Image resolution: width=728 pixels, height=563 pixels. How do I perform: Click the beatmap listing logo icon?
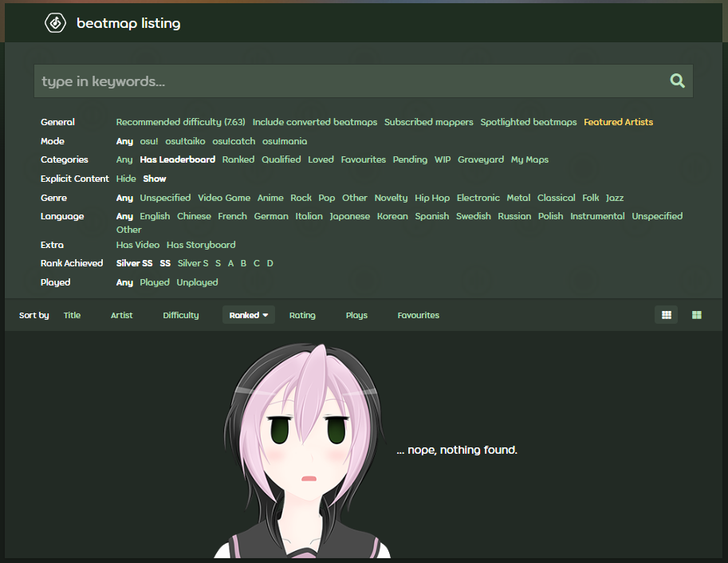click(55, 23)
